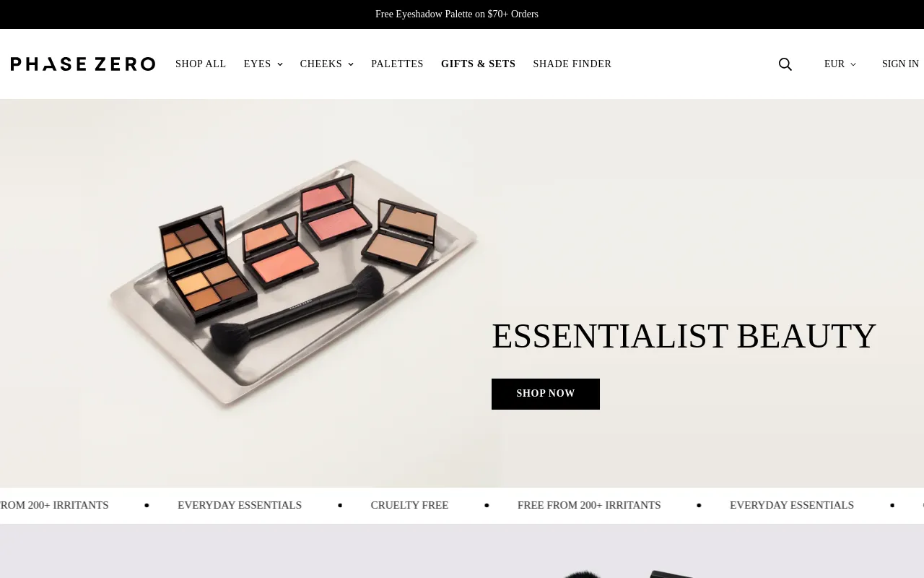Expand the Cheeks menu chevron
924x578 pixels.
[351, 64]
